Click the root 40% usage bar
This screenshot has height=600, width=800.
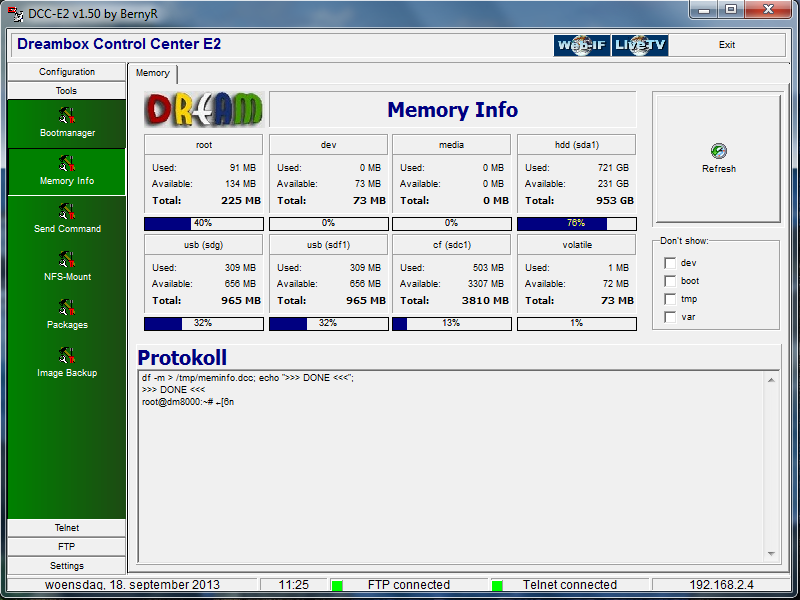[x=204, y=223]
